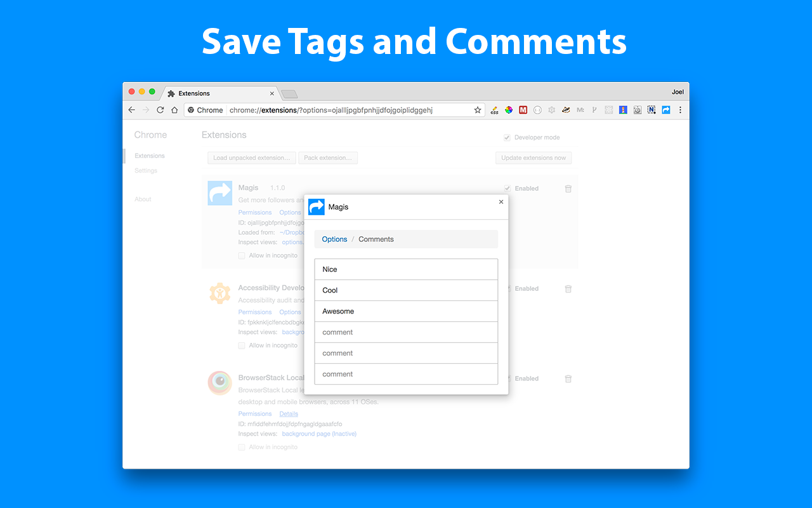Click Options breadcrumb in Magis dialog
Screen dimensions: 812x508
[x=334, y=239]
